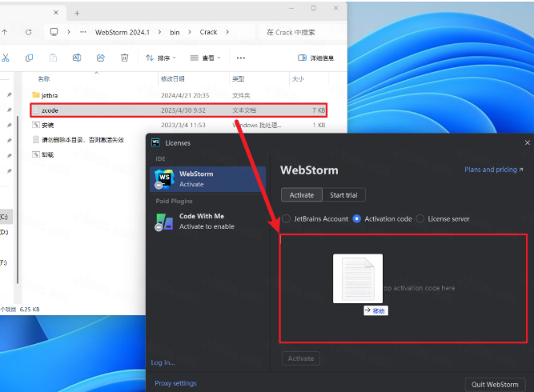Viewport: 534px width, 392px height.
Task: Sort by the size (大小) column header
Action: 298,79
